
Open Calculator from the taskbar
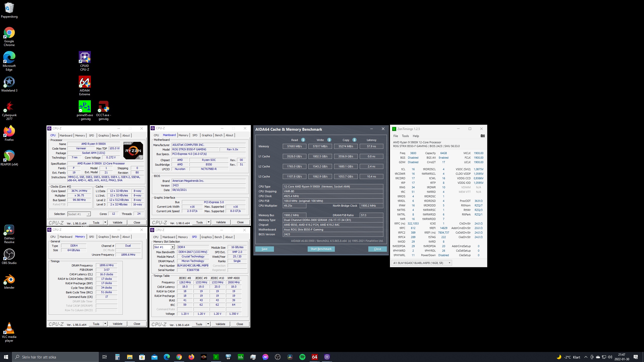[x=117, y=357]
